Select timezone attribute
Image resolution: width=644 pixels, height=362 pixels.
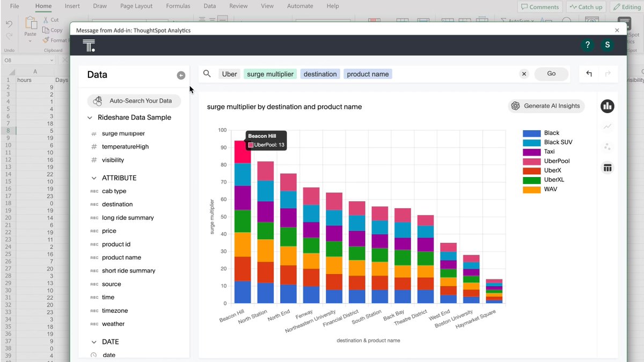pyautogui.click(x=115, y=311)
